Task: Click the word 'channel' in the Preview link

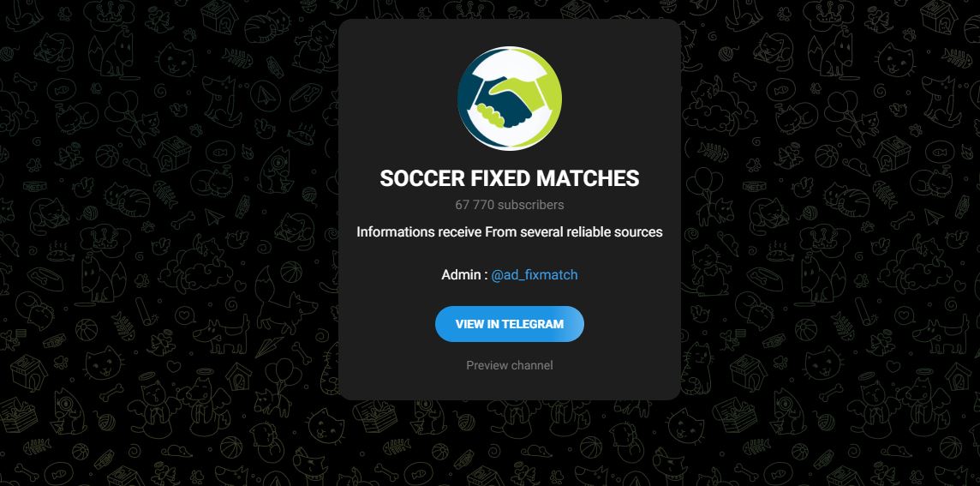Action: coord(531,365)
